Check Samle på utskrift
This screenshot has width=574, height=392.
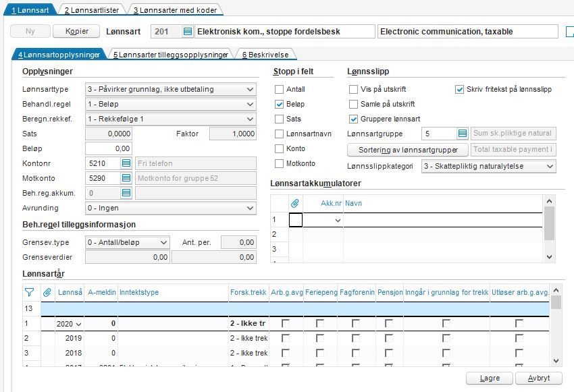[x=354, y=104]
